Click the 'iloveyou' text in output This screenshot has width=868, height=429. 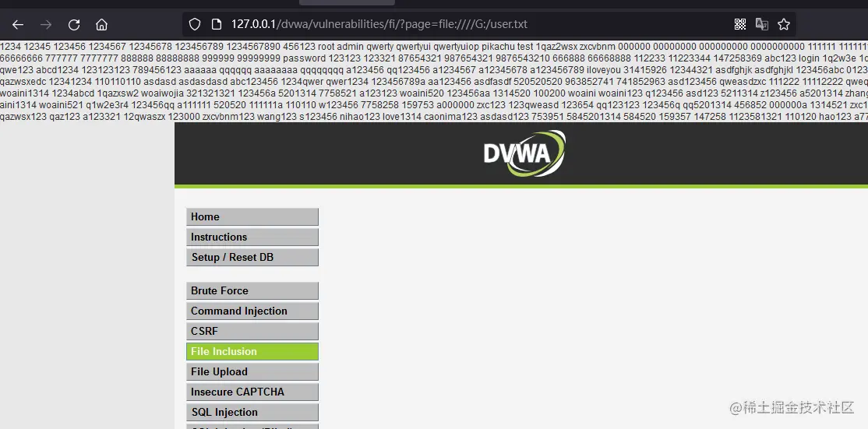[603, 70]
